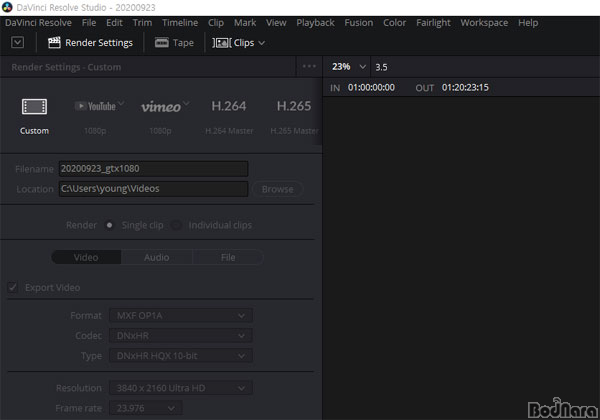Image resolution: width=600 pixels, height=420 pixels.
Task: Click the Location path input field
Action: tap(153, 189)
